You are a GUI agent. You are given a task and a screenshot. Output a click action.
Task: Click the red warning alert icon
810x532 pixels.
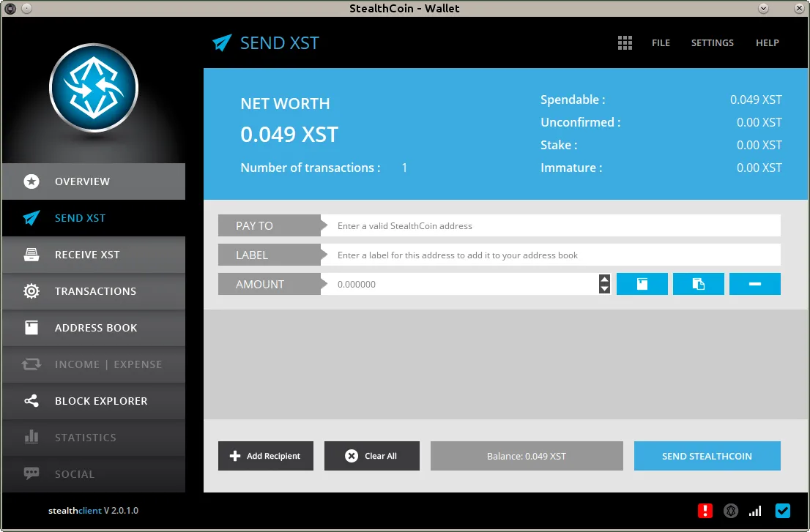[705, 511]
